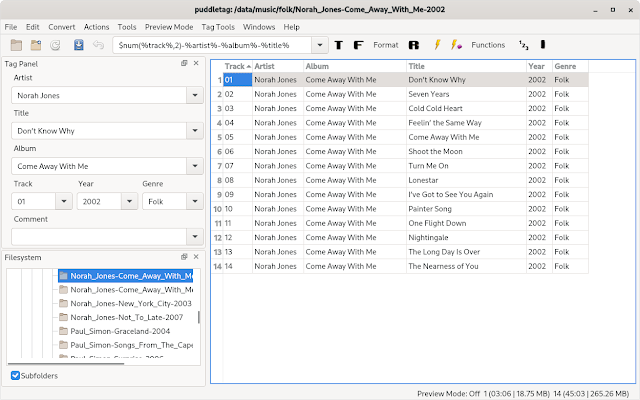
Task: Sort by the Artist column header
Action: pyautogui.click(x=278, y=66)
